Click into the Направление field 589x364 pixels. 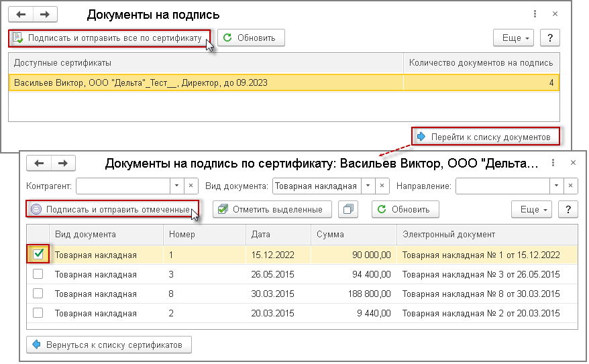[x=502, y=186]
